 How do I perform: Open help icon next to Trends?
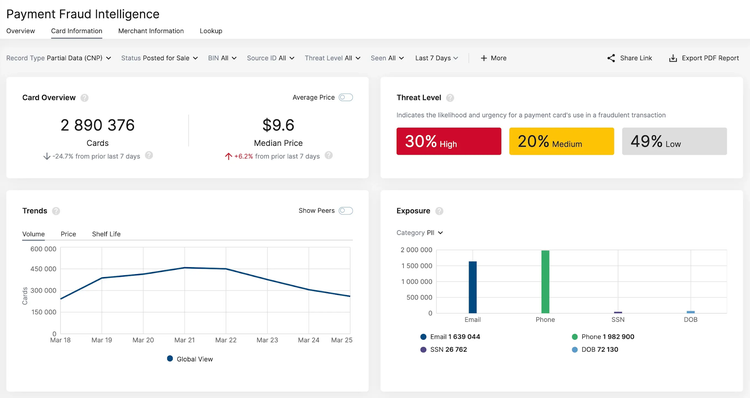[x=56, y=211]
